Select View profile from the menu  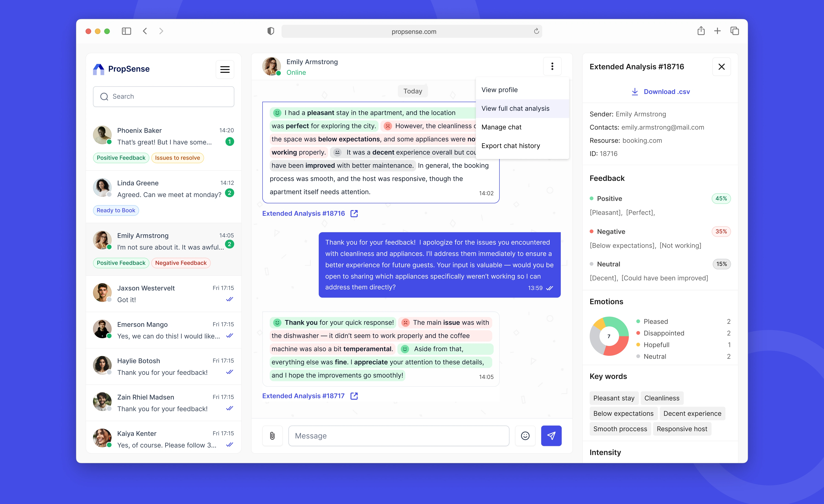(x=522, y=90)
